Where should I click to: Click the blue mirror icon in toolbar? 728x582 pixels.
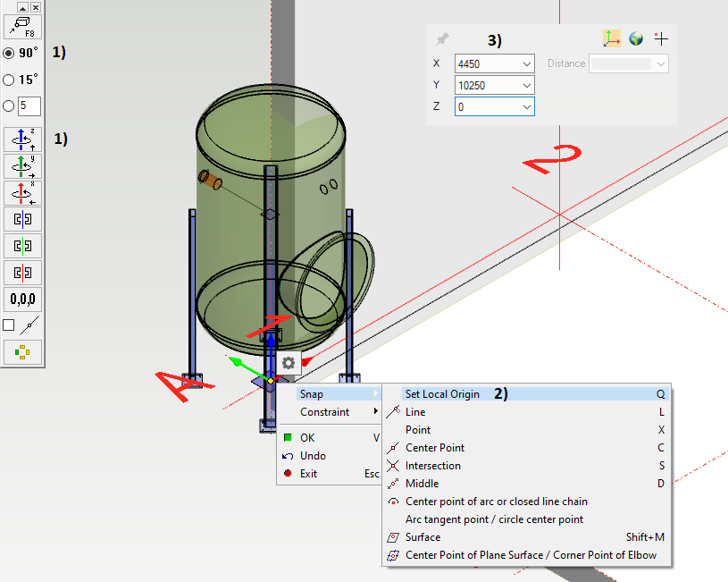point(22,219)
